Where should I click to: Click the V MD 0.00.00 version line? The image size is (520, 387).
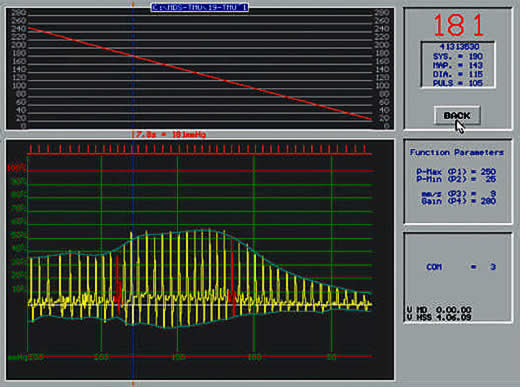439,310
